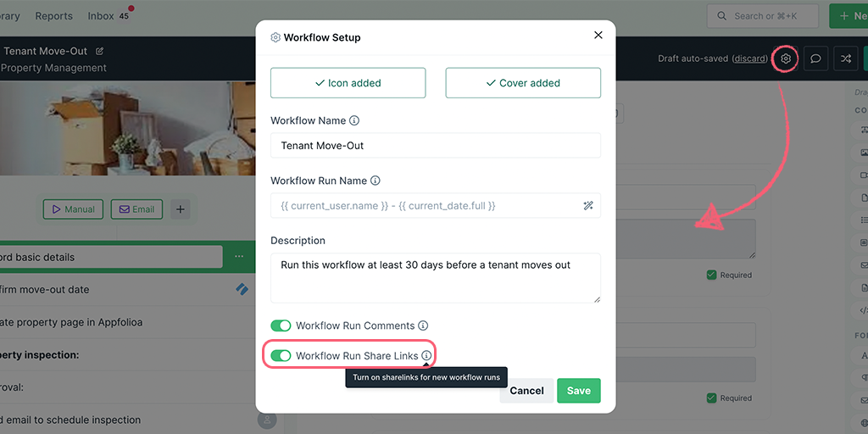Open the Reports tab
The width and height of the screenshot is (868, 434).
(x=53, y=16)
